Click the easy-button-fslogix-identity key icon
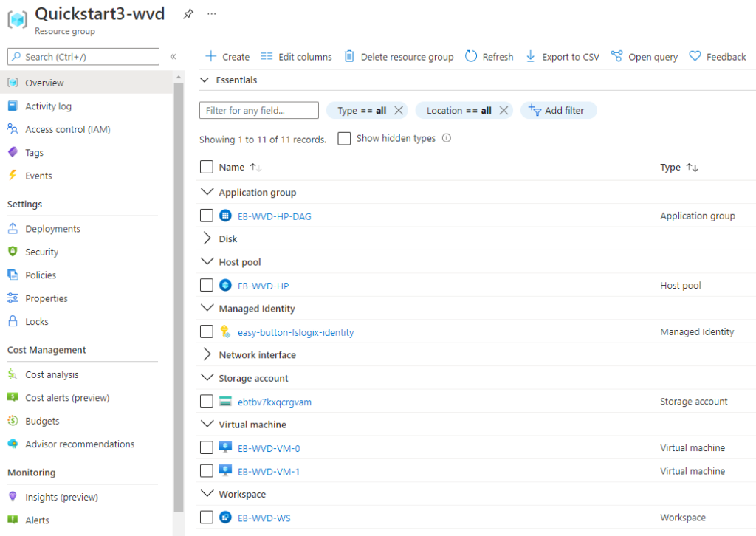This screenshot has height=536, width=756. 225,331
